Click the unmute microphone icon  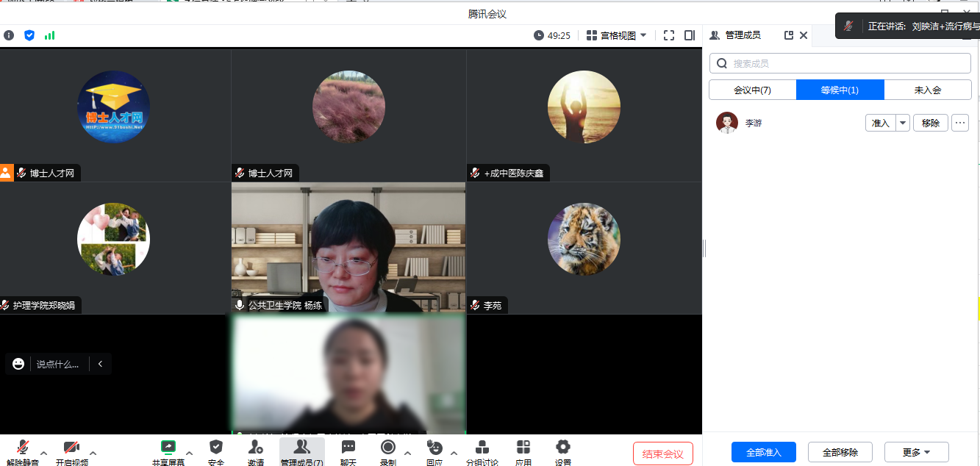pos(23,447)
